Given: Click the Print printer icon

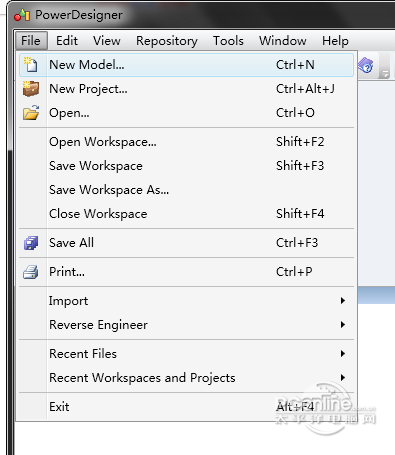Looking at the screenshot, I should coord(31,272).
